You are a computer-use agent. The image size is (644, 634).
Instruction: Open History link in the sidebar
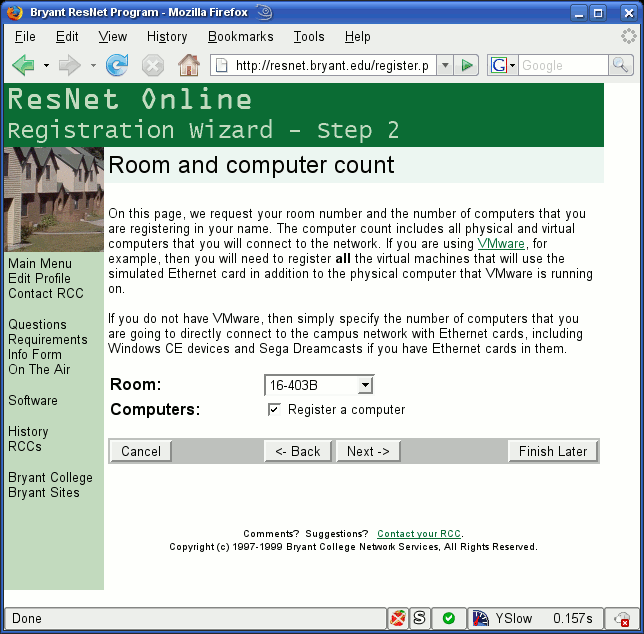pyautogui.click(x=28, y=432)
